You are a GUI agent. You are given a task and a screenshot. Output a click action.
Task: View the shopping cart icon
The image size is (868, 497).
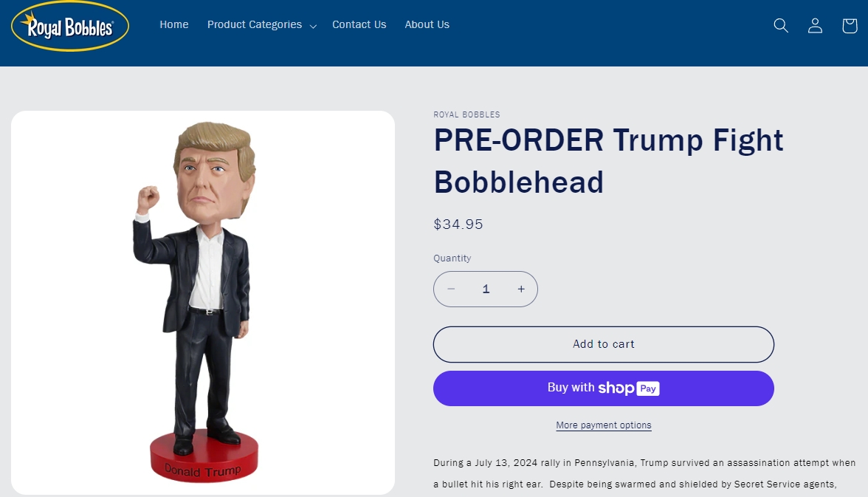tap(850, 25)
